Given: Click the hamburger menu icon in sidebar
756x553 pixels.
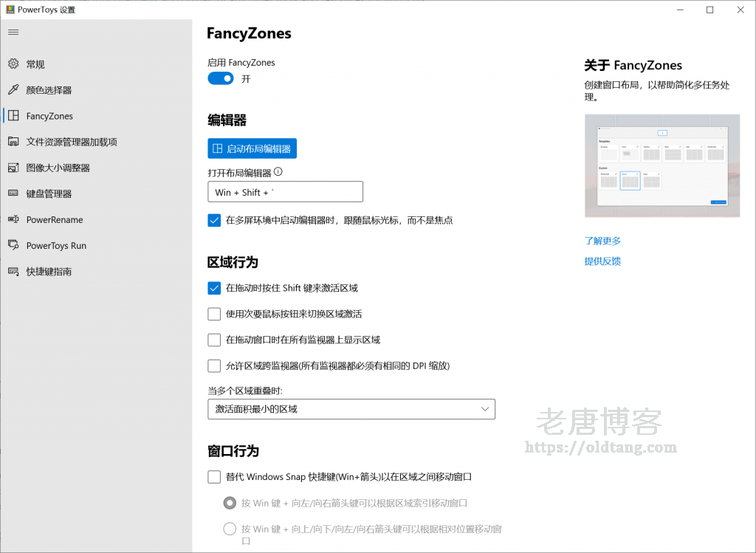Looking at the screenshot, I should point(13,32).
